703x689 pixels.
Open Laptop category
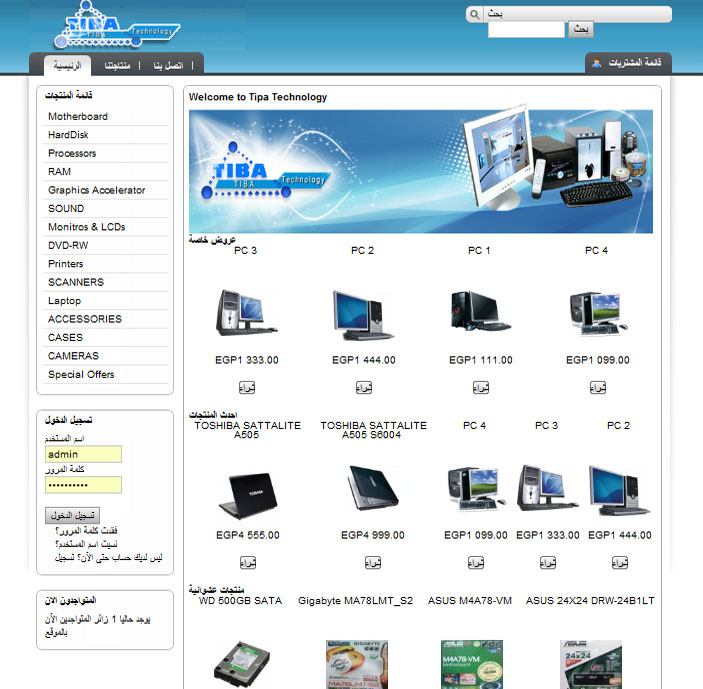click(64, 301)
